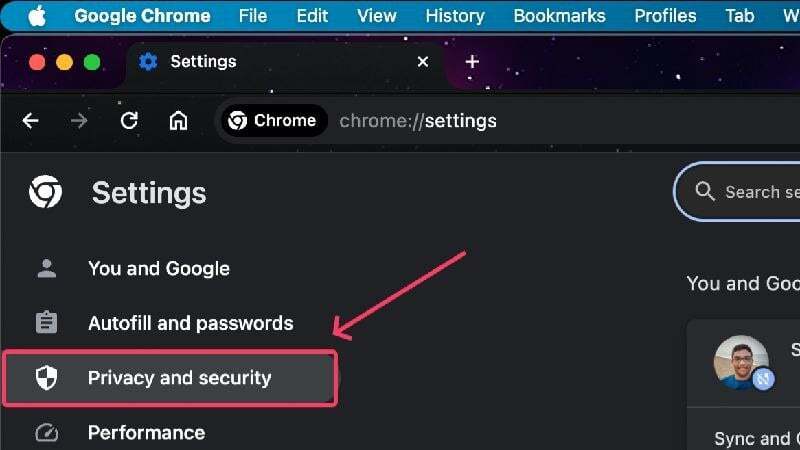
Task: Click the profile avatar picture
Action: coord(741,362)
